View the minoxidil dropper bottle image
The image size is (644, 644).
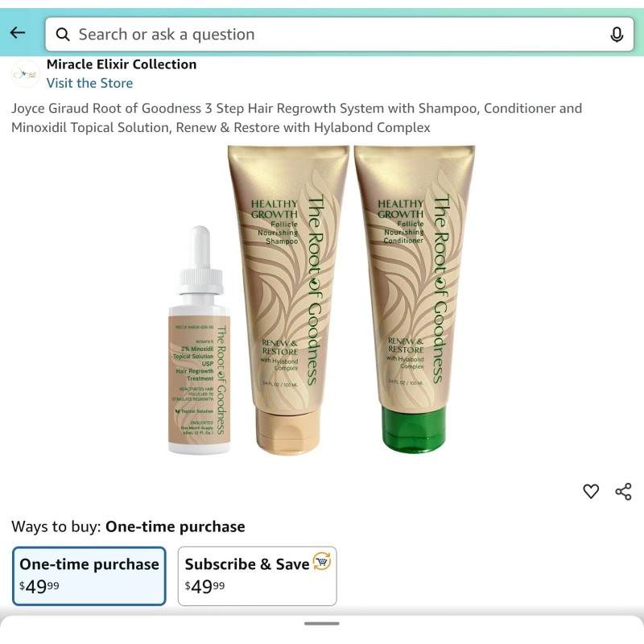(199, 340)
